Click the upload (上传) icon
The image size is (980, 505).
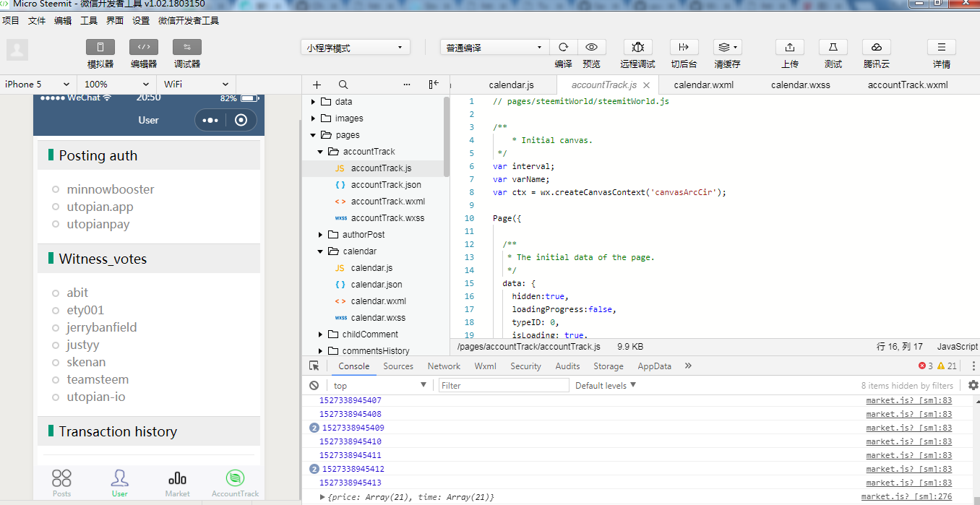(x=790, y=47)
